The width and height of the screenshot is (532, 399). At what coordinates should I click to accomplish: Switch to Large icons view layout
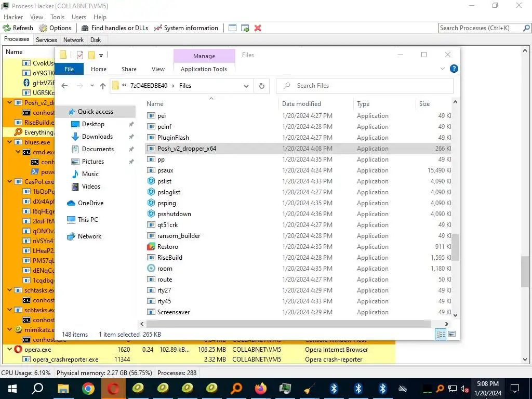pyautogui.click(x=452, y=334)
